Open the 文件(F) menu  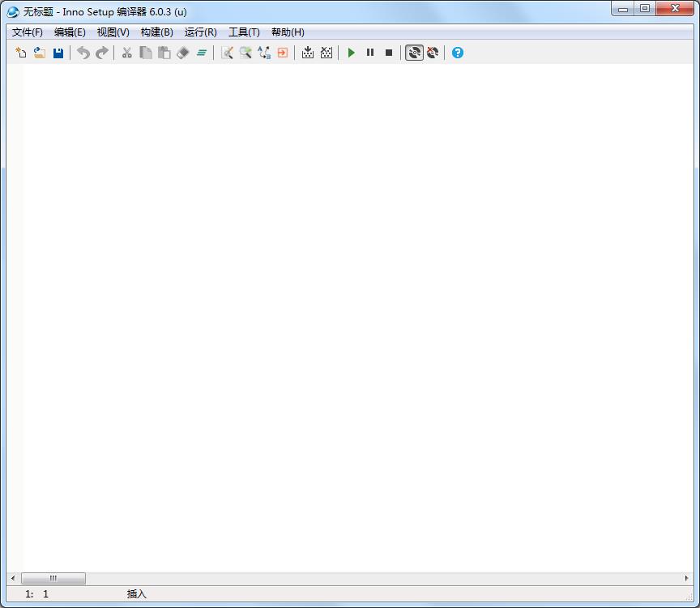[28, 32]
